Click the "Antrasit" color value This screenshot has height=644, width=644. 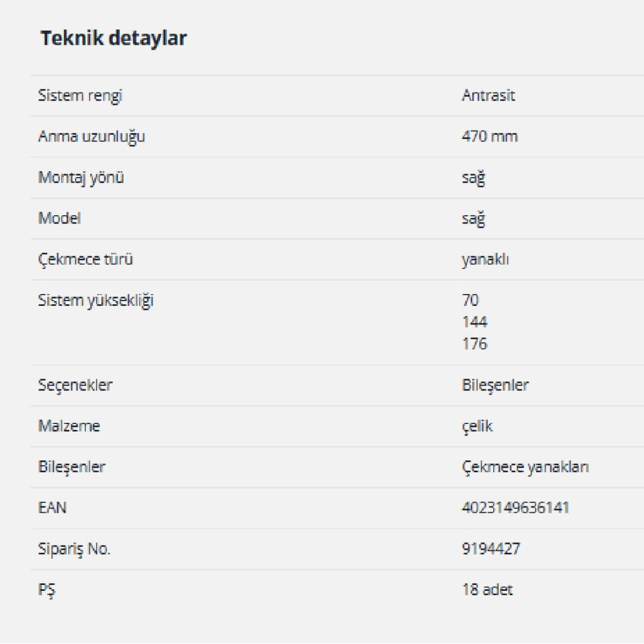tap(488, 95)
